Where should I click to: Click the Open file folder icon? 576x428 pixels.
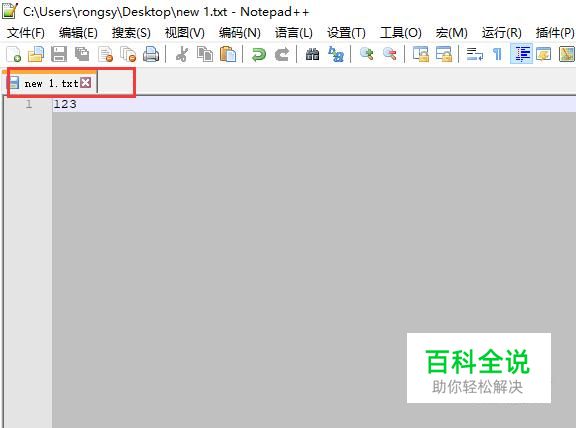click(x=36, y=54)
